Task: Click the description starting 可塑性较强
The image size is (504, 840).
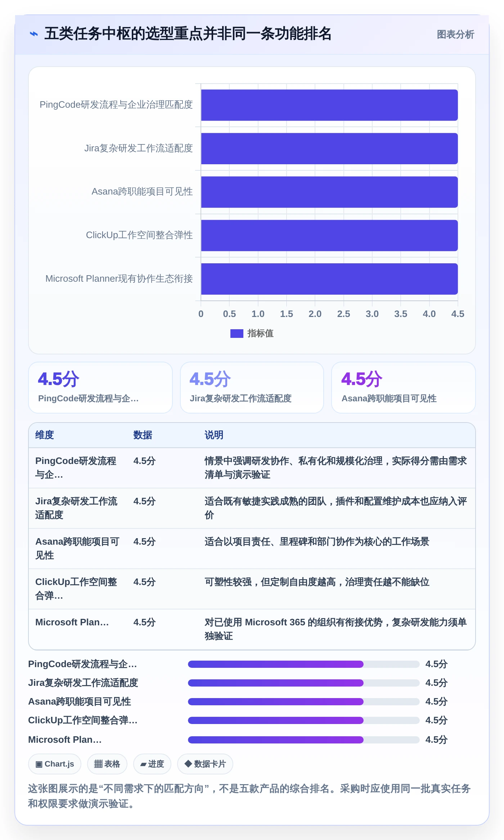Action: tap(317, 582)
